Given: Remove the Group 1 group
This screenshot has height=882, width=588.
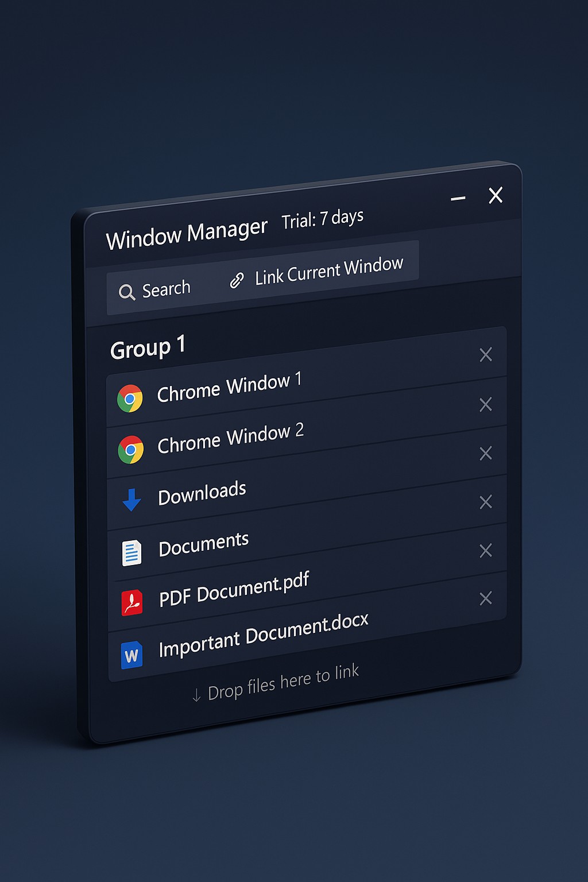Looking at the screenshot, I should coord(485,355).
